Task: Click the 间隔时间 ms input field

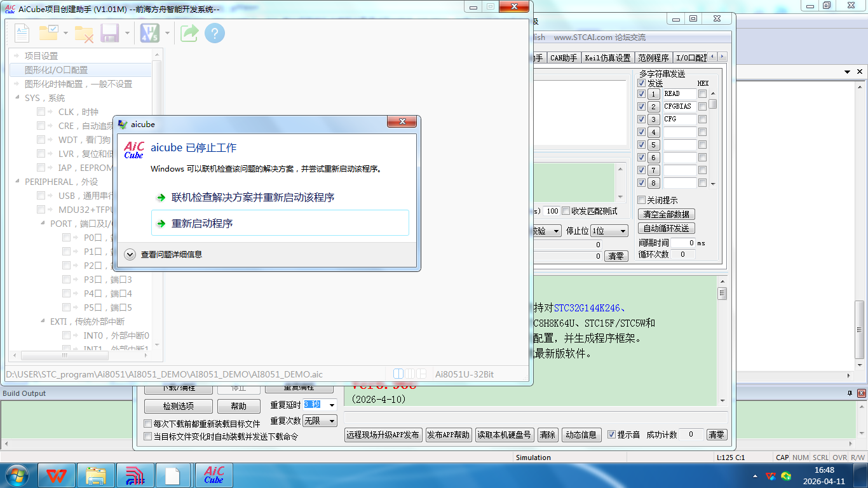Action: [683, 243]
